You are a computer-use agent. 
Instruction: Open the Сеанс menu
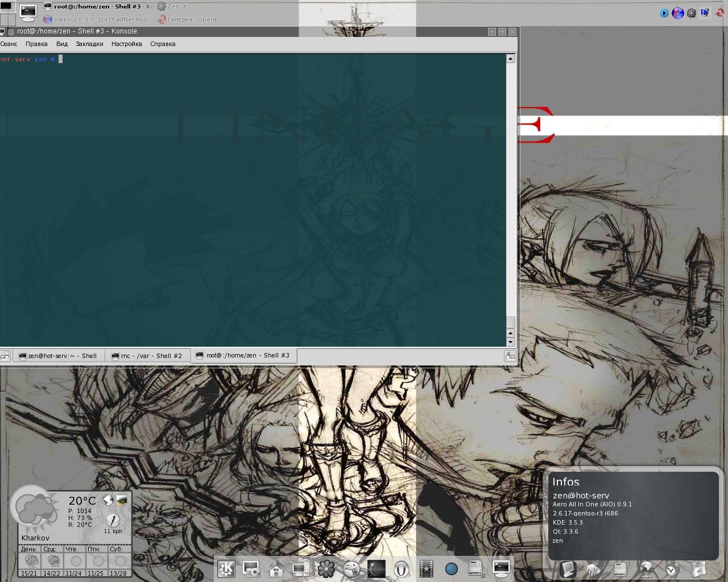[x=9, y=44]
